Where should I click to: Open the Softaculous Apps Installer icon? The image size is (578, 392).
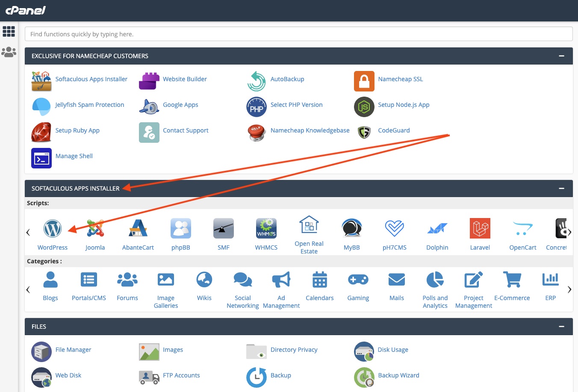41,81
